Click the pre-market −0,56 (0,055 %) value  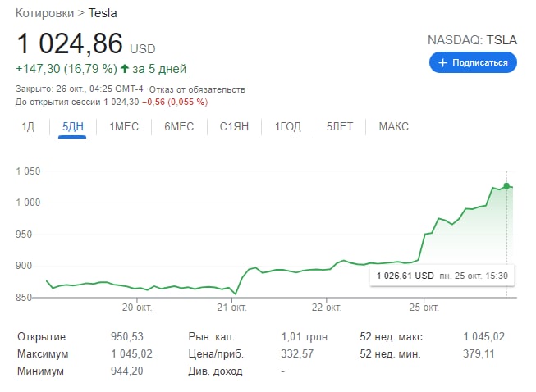click(175, 102)
